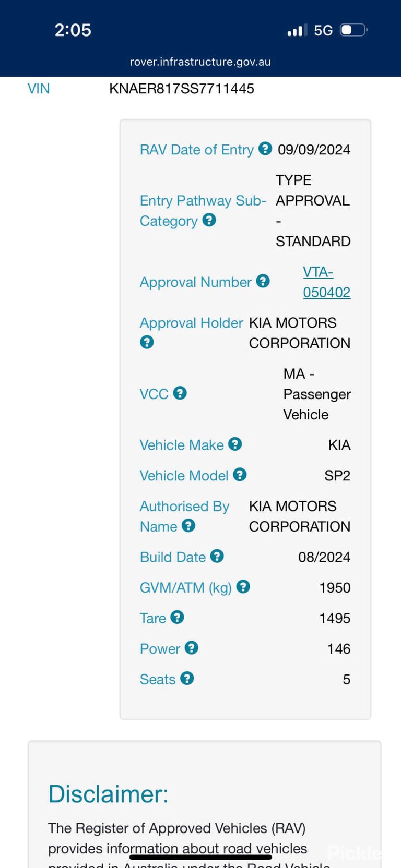Click the Approval Number help icon
The width and height of the screenshot is (401, 868).
[x=263, y=281]
